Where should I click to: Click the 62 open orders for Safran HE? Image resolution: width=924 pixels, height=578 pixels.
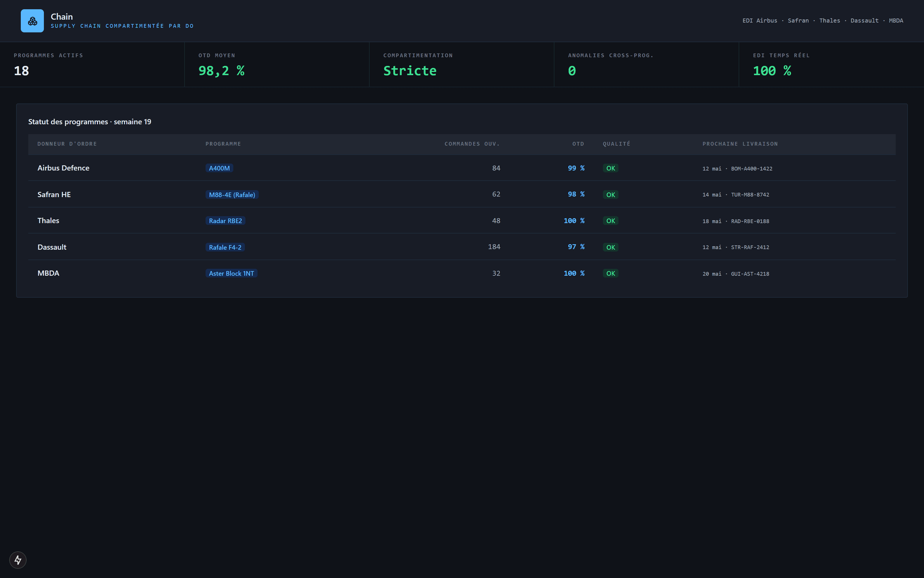coord(496,194)
